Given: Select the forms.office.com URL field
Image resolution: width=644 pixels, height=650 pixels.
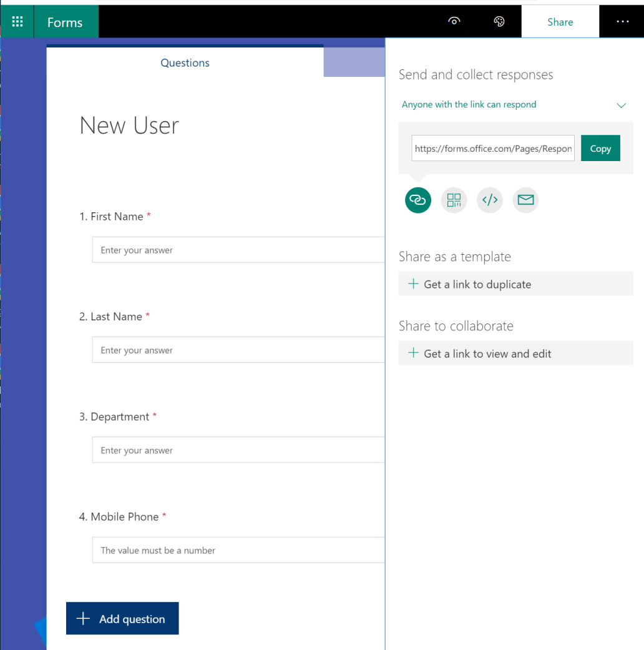Looking at the screenshot, I should pos(492,148).
